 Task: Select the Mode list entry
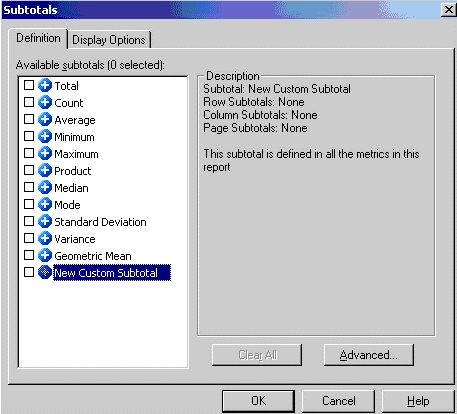pos(67,205)
